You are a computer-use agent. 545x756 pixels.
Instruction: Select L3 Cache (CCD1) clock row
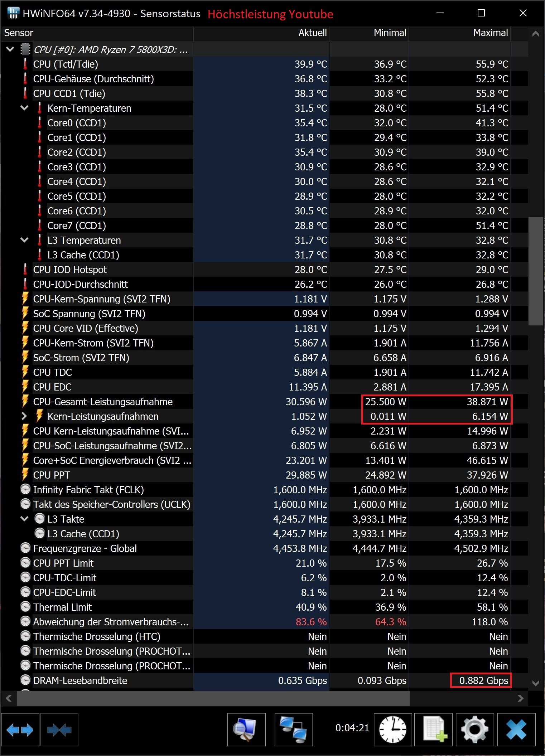(x=264, y=534)
